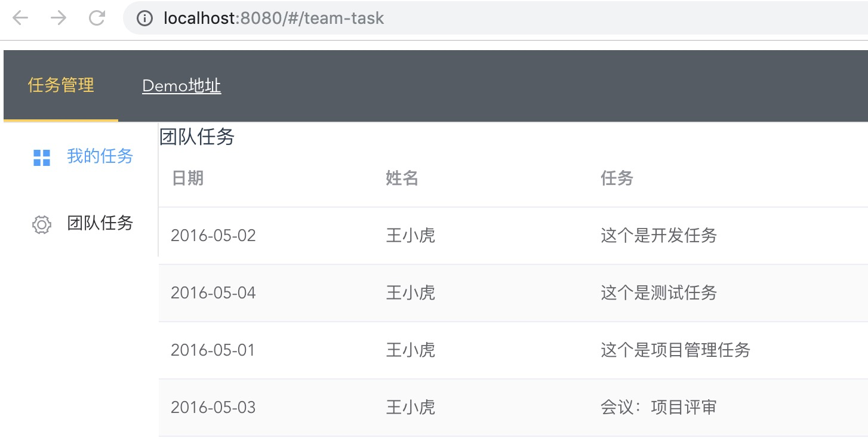Click the grid icon beside 我的任务

click(x=42, y=158)
